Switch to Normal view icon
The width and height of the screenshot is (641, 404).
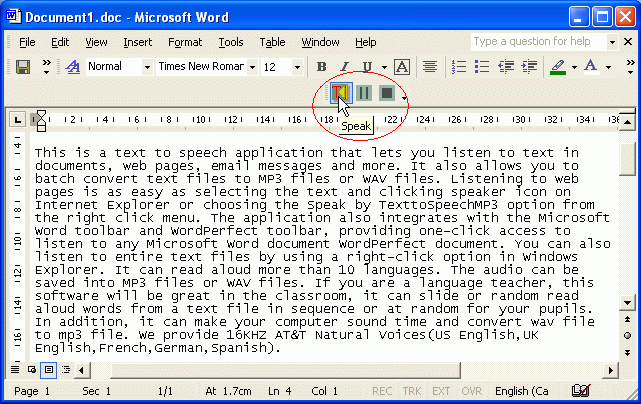pos(15,370)
